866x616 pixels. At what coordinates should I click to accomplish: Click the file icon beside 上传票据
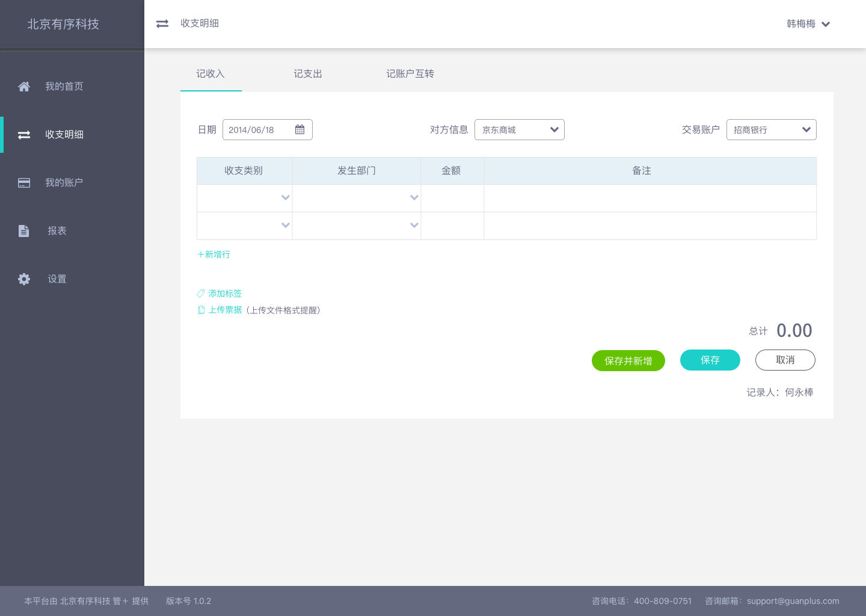click(x=201, y=310)
